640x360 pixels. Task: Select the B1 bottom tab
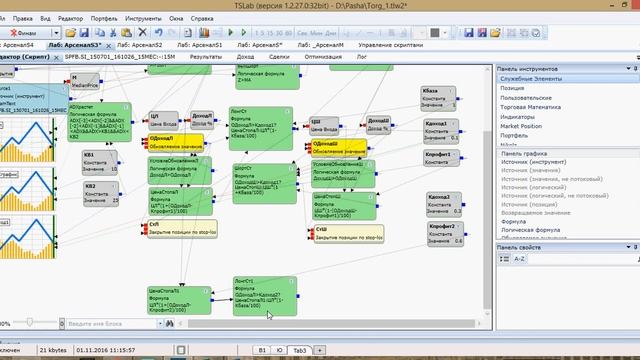[x=262, y=350]
